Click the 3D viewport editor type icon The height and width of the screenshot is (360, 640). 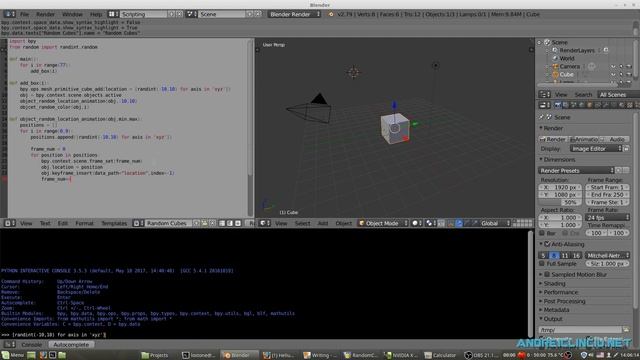pyautogui.click(x=265, y=223)
